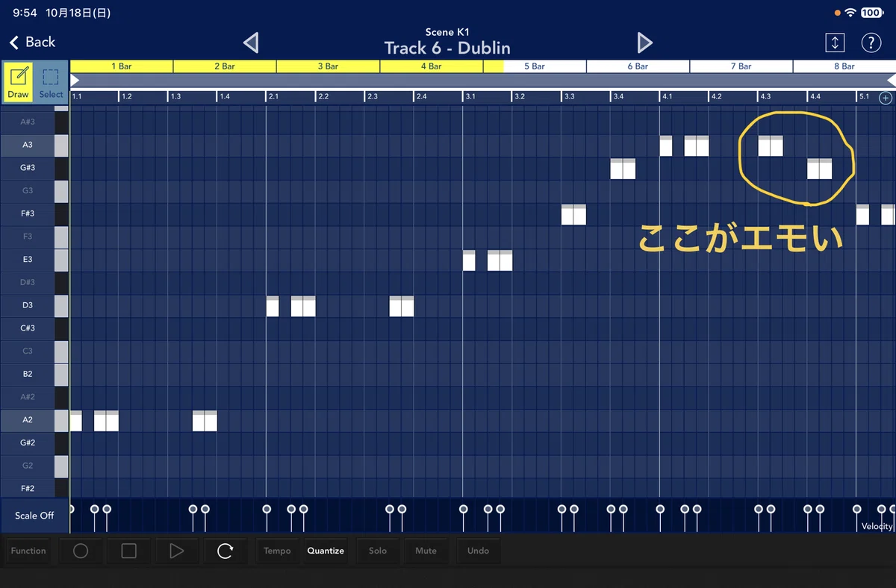Solo the current track
The height and width of the screenshot is (588, 896).
click(x=378, y=551)
